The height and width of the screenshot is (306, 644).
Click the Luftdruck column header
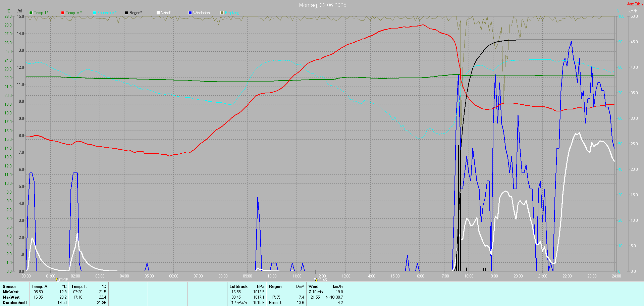(x=238, y=287)
